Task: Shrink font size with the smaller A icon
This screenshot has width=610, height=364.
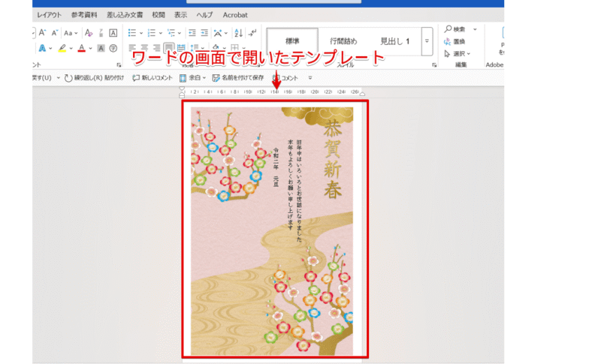Action: tap(54, 33)
